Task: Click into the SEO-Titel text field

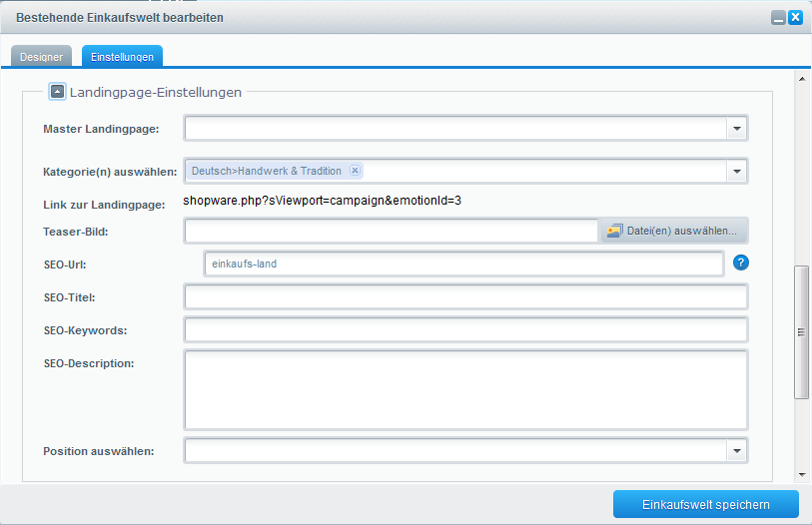Action: coord(465,297)
